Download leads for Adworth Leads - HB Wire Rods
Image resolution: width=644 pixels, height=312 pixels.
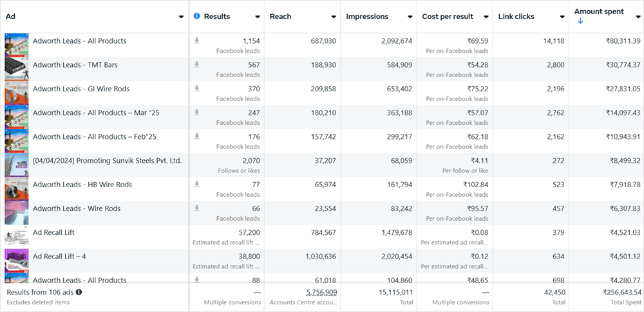[x=196, y=185]
